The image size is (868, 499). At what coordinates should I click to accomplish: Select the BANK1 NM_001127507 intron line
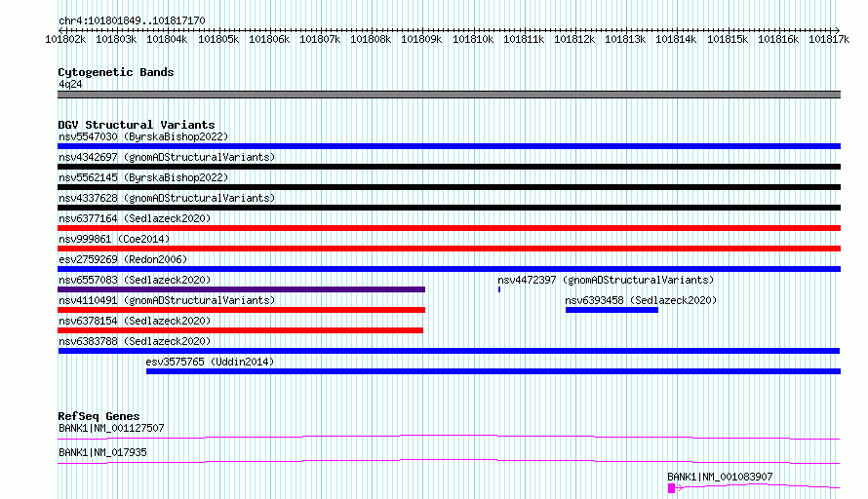449,437
